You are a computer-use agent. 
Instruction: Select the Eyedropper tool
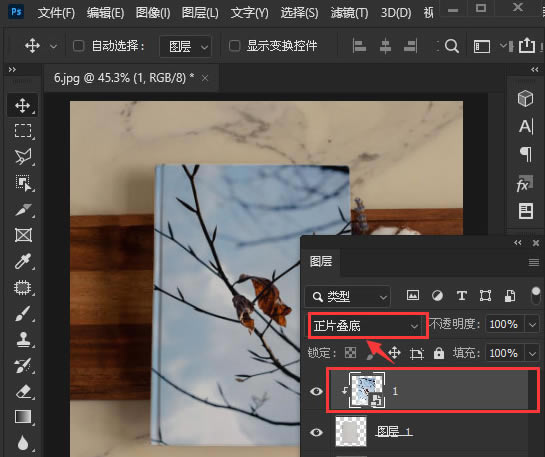coord(23,261)
